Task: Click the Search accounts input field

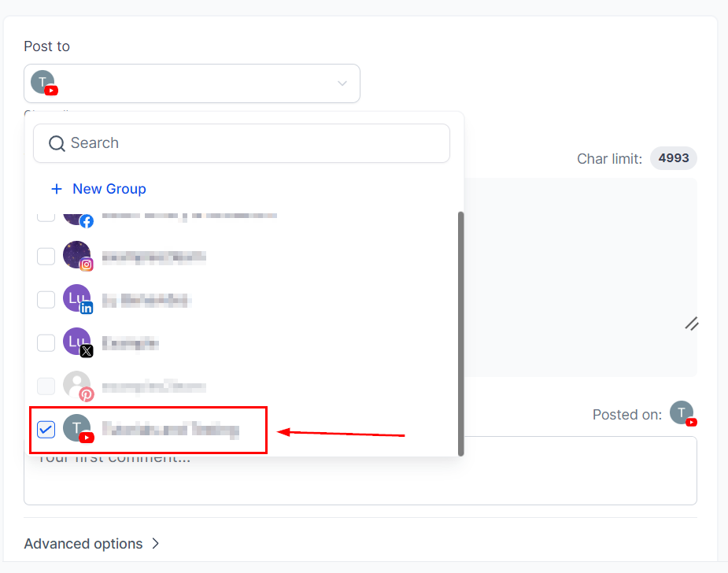Action: pyautogui.click(x=252, y=143)
